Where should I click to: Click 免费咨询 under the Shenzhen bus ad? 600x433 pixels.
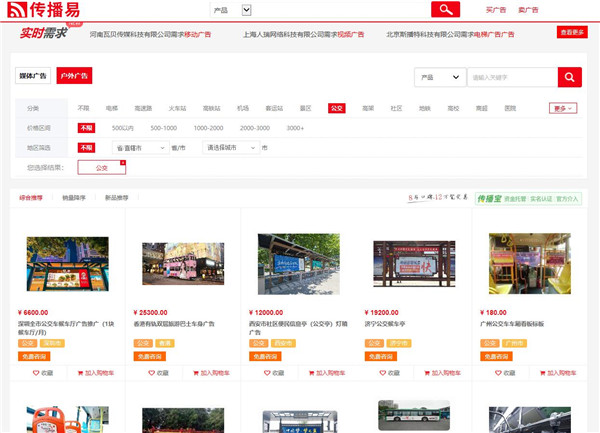coord(34,356)
